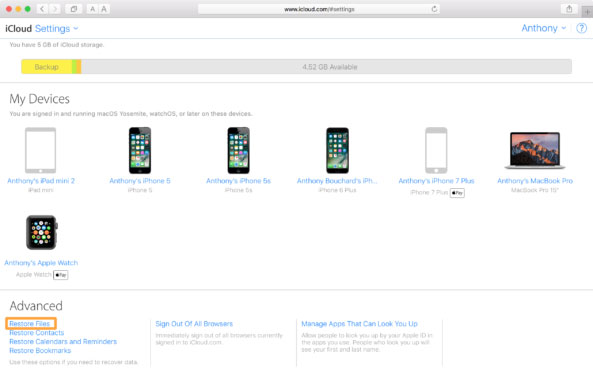Open Anthony's iPhone 5s name link
The image size is (593, 374).
[238, 181]
